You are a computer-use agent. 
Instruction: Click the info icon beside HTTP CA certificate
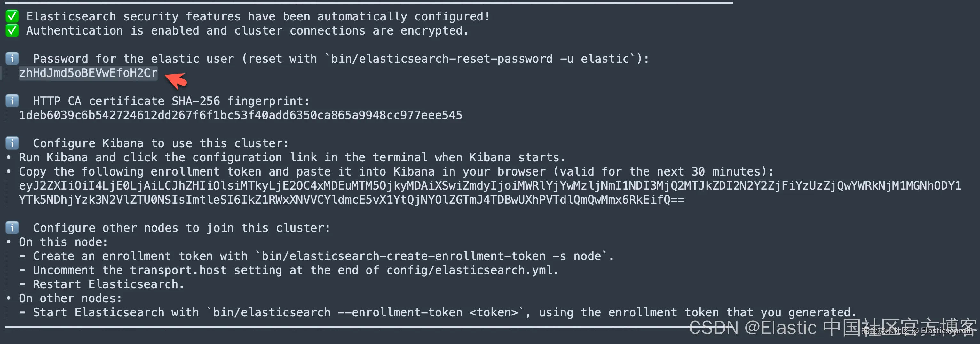click(x=12, y=101)
